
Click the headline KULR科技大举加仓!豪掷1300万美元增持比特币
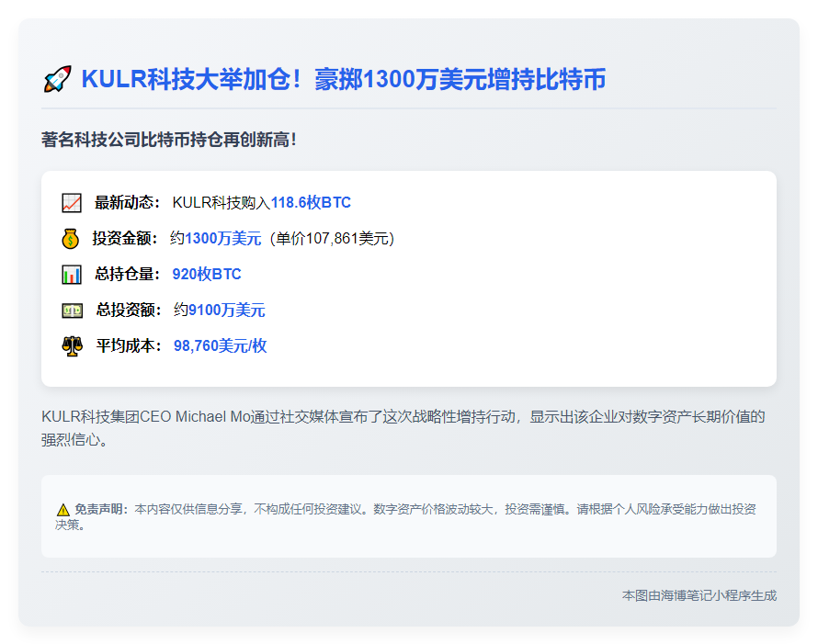[343, 79]
